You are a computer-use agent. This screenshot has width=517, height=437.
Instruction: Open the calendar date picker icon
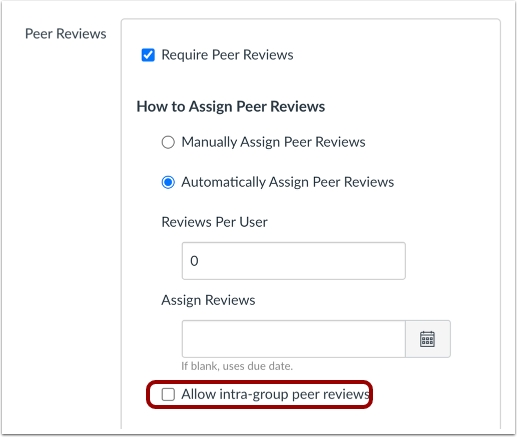(x=427, y=339)
